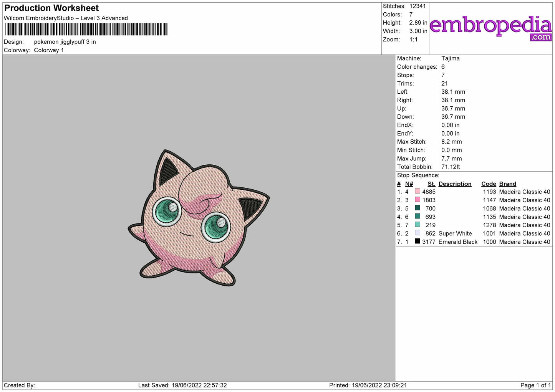Click the 'Super White' description
Screen dimensions: 555x392
[455, 233]
